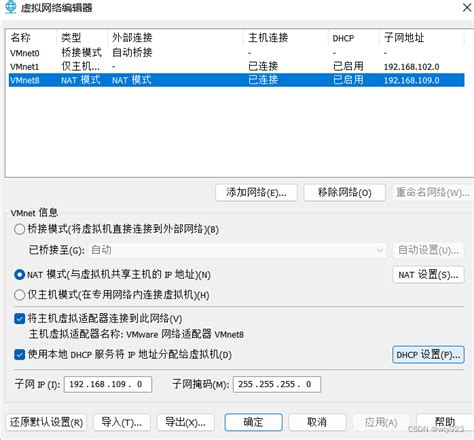
Task: Toggle 将主机虚拟适配器连接到此网络 checkbox
Action: (20, 319)
